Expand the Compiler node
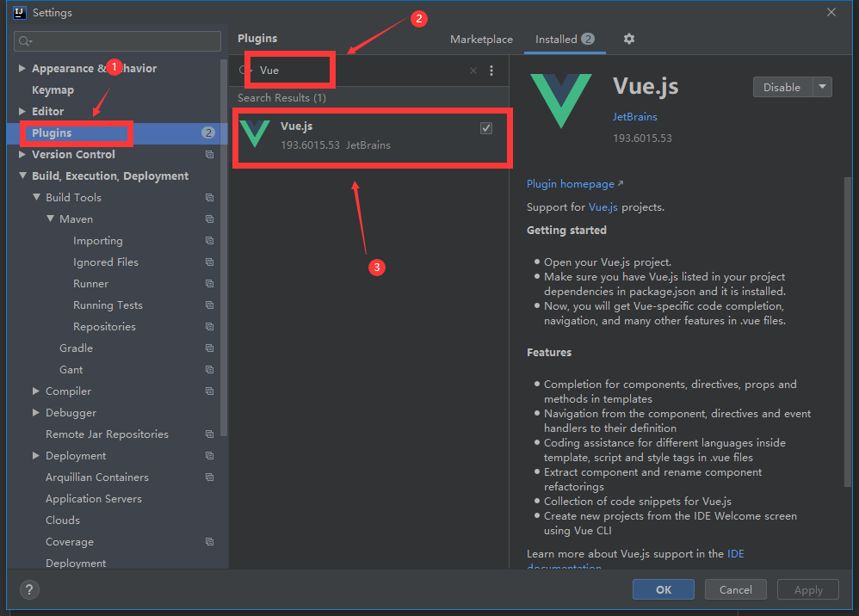 [35, 391]
